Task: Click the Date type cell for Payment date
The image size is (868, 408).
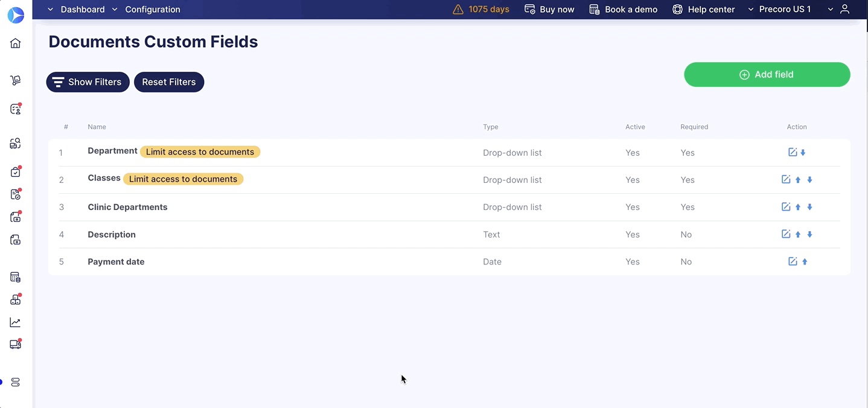Action: (492, 262)
